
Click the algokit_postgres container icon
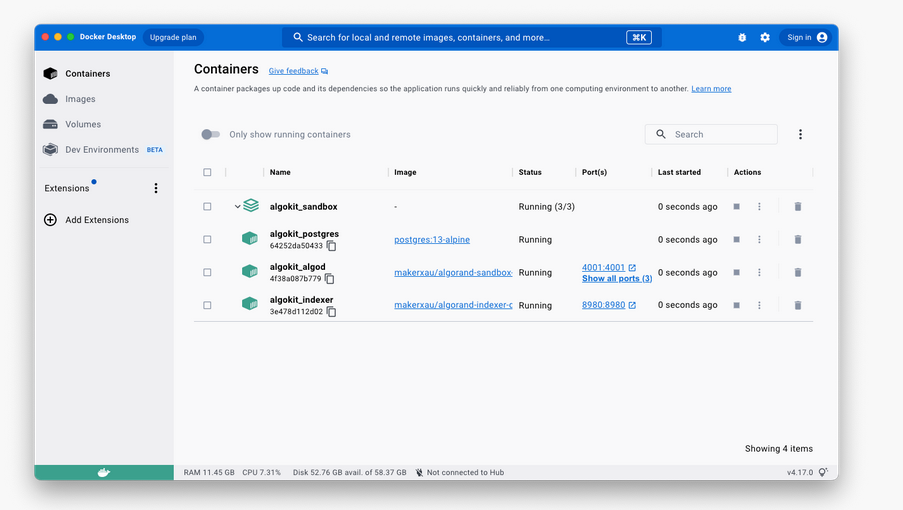click(x=249, y=238)
